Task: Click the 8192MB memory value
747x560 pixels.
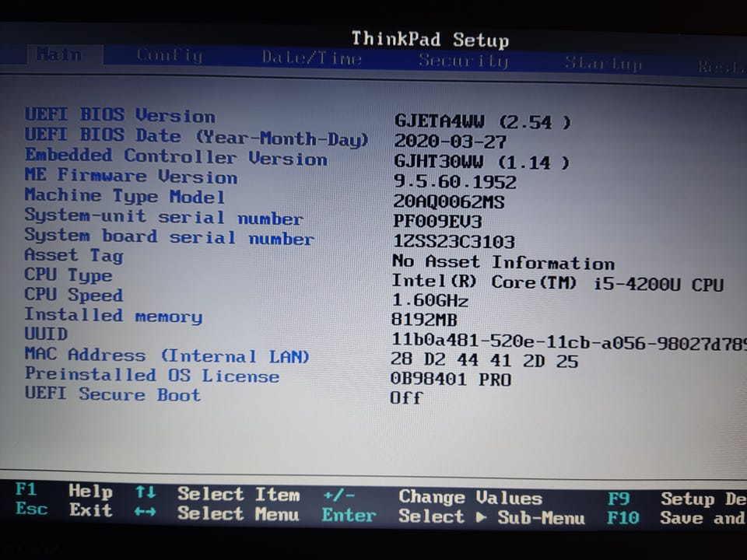Action: point(424,320)
